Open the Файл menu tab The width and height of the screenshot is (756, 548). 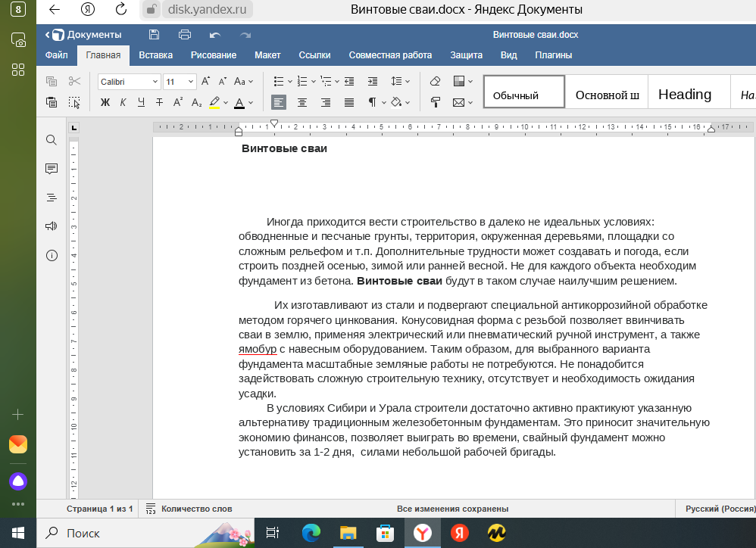56,55
